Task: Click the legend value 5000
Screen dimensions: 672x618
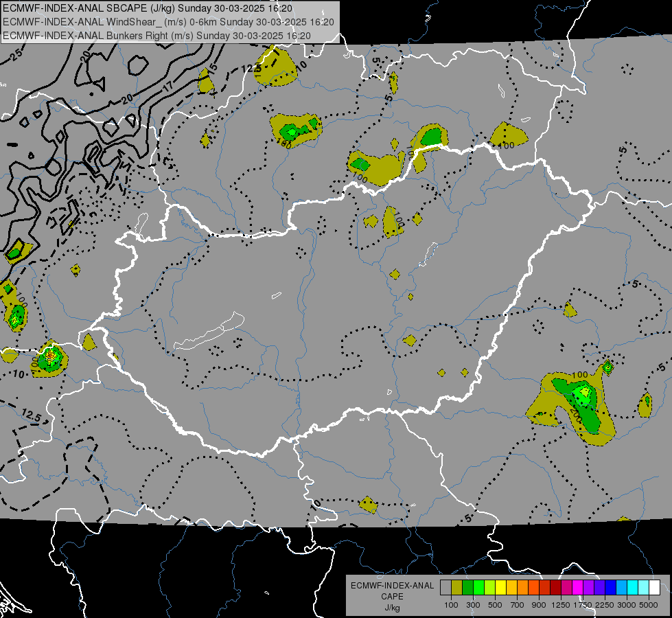Action: 649,605
